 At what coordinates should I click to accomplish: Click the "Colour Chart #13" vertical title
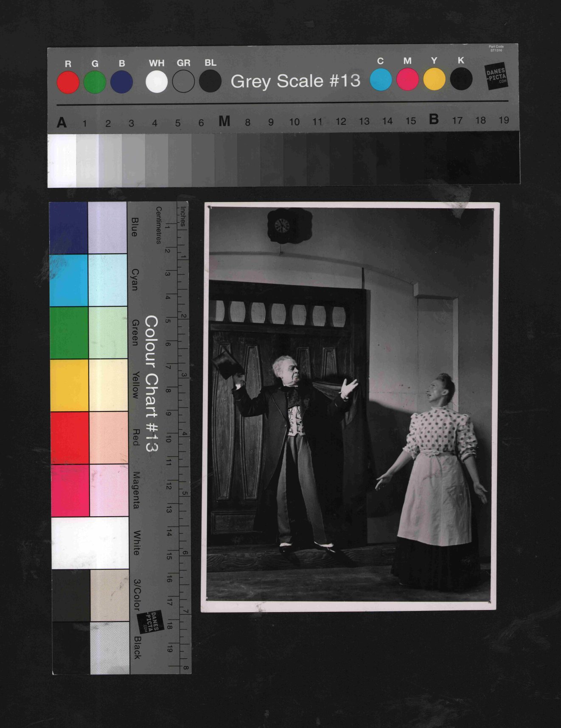point(151,384)
